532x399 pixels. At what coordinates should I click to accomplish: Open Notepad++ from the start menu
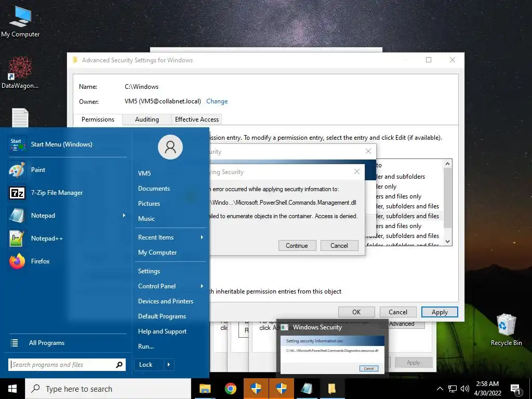coord(67,238)
